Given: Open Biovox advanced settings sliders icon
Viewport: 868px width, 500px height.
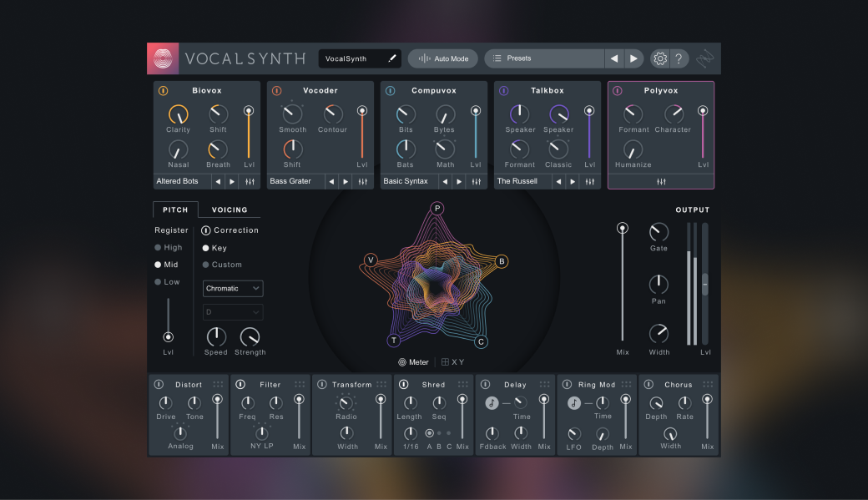Looking at the screenshot, I should coord(250,181).
